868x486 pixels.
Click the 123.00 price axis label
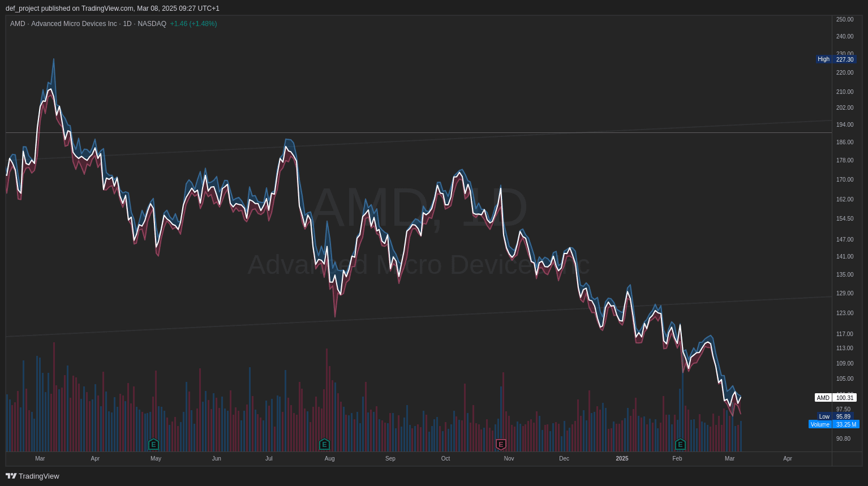point(845,313)
